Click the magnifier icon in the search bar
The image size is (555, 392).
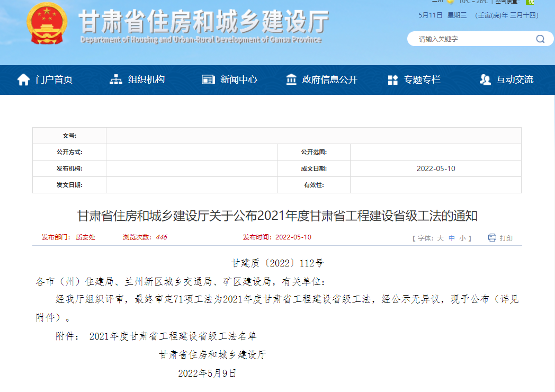540,39
